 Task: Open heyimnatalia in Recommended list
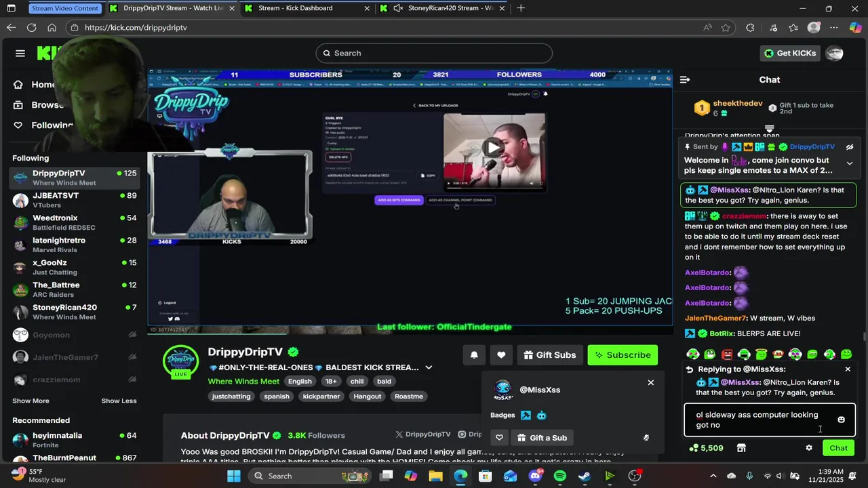pos(75,440)
